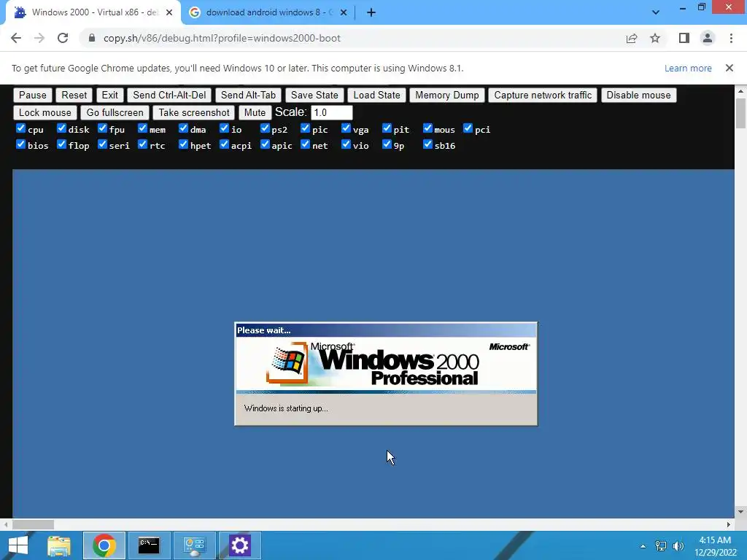This screenshot has width=747, height=560.
Task: Toggle the disk checkbox
Action: pyautogui.click(x=61, y=128)
